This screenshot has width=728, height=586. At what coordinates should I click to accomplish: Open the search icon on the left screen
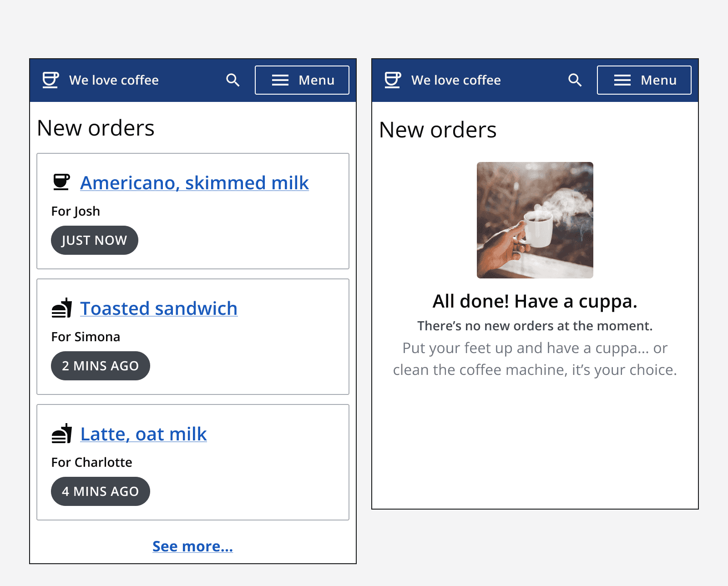coord(233,80)
